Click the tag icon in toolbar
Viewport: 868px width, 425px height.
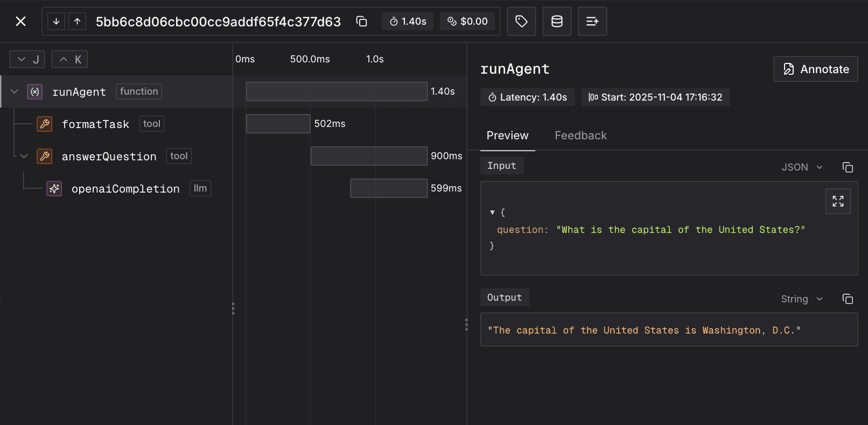[x=521, y=22]
